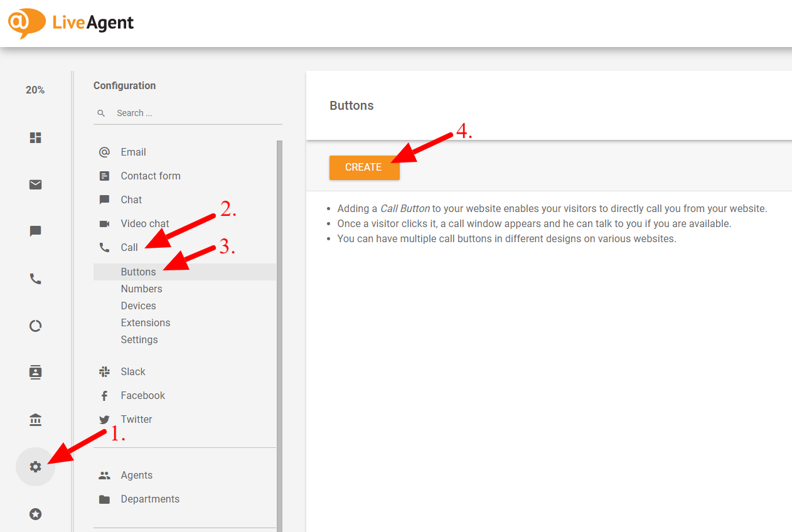Click the chat bubble icon in left sidebar

pos(35,231)
